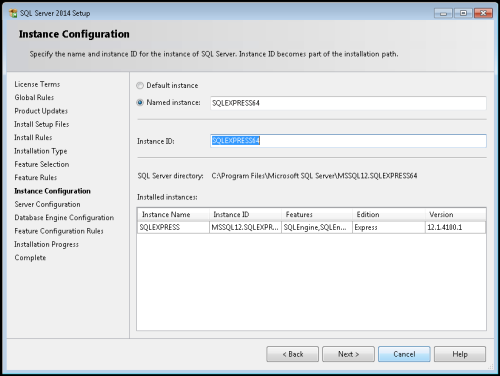This screenshot has height=376, width=500.
Task: Click the Instance ID column header
Action: coord(245,215)
